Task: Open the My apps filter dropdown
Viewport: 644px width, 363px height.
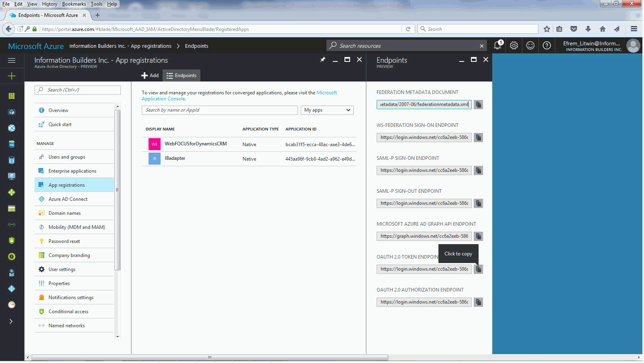Action: [327, 110]
